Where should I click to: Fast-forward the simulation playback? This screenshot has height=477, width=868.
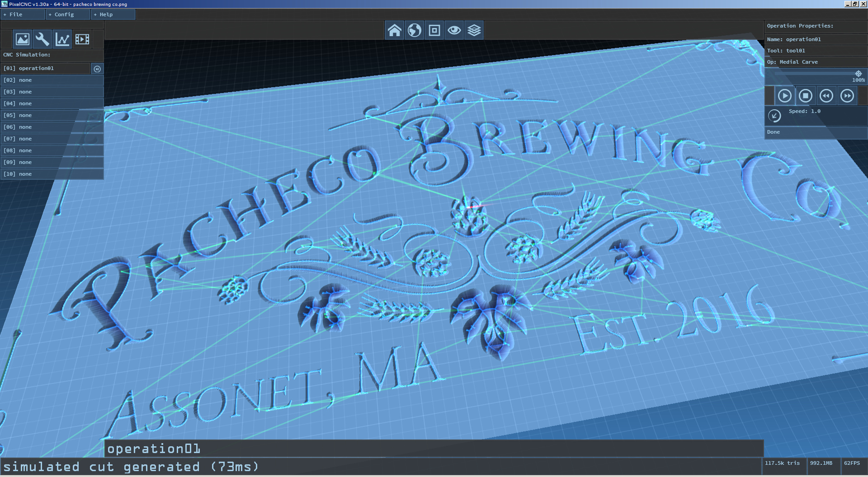(x=847, y=96)
